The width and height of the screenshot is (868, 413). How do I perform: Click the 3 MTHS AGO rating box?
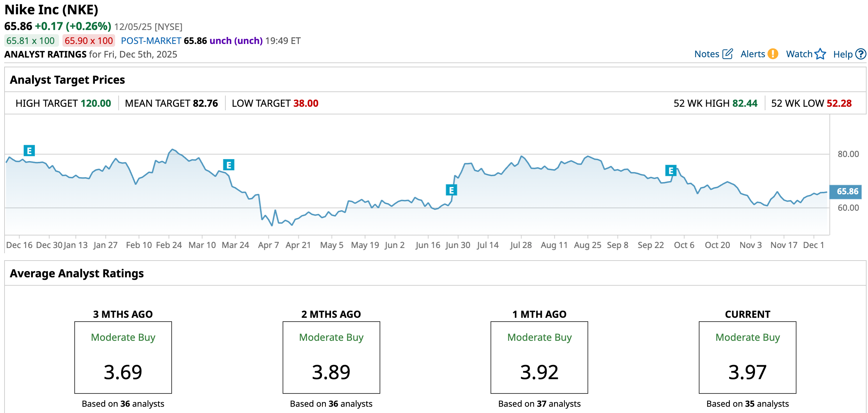pos(123,358)
